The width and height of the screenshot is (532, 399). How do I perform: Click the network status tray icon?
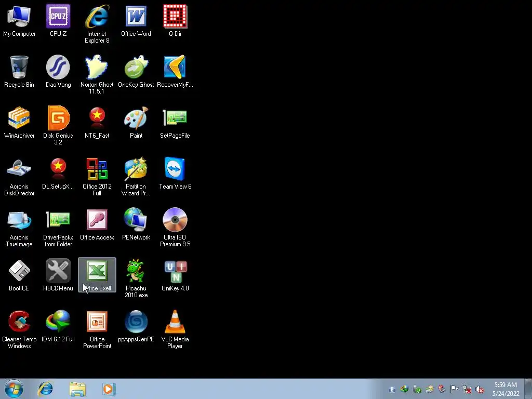467,390
